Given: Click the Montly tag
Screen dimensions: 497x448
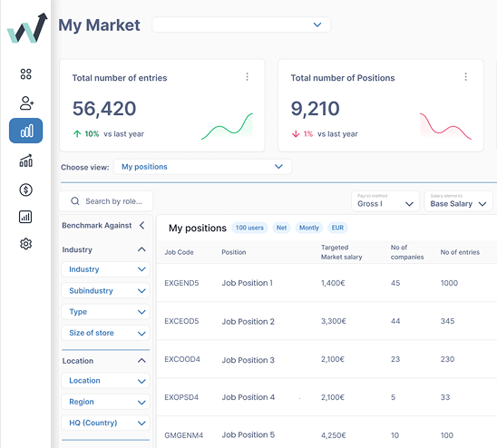Looking at the screenshot, I should pyautogui.click(x=309, y=228).
